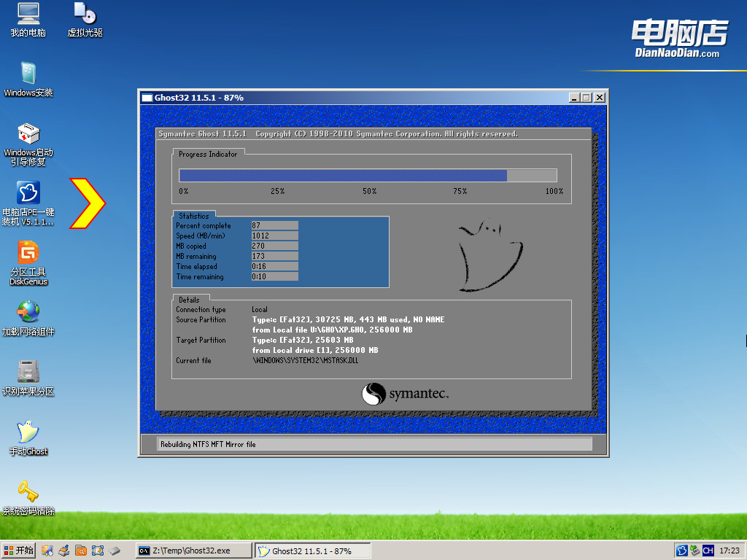Click the Target Partition Type:c text

pos(303,340)
